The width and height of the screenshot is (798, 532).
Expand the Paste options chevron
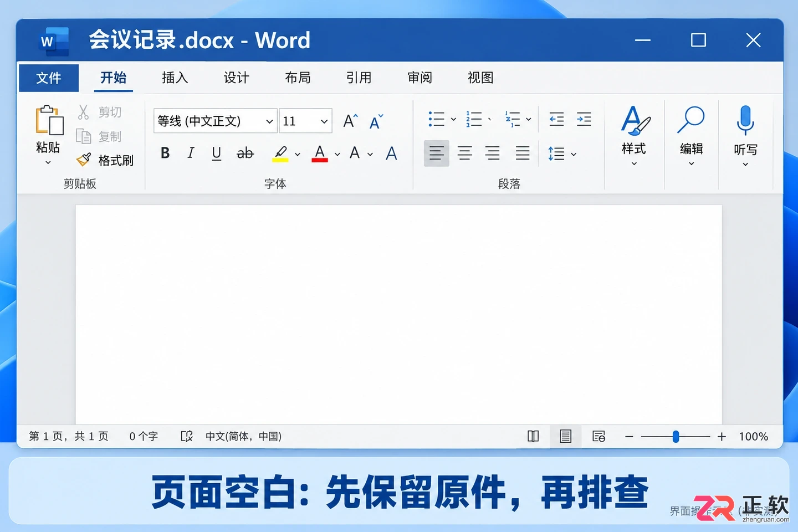[48, 162]
